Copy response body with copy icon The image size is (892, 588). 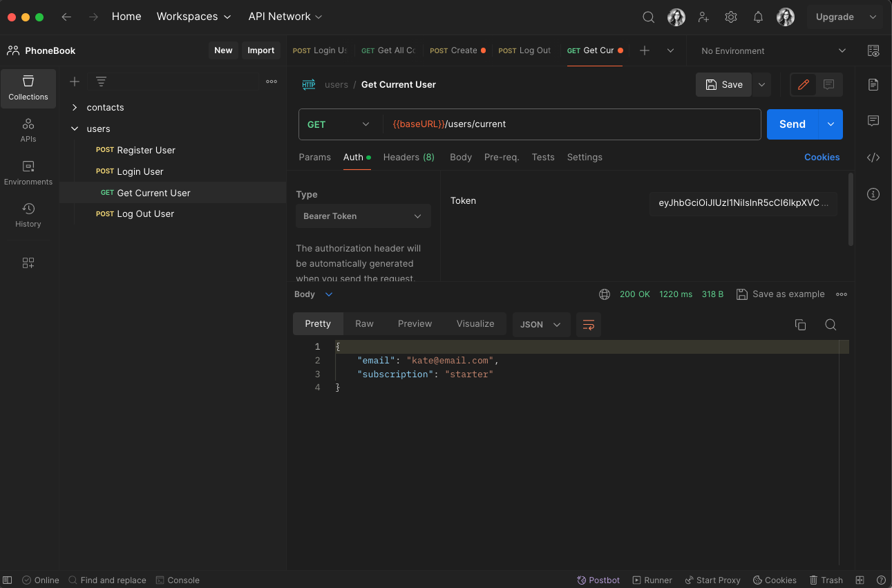point(801,325)
